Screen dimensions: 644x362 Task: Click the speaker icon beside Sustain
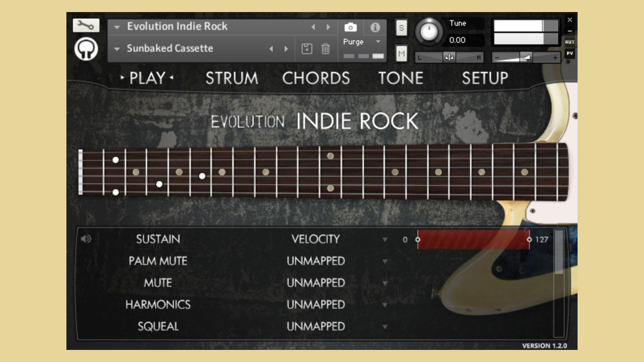[x=86, y=239]
